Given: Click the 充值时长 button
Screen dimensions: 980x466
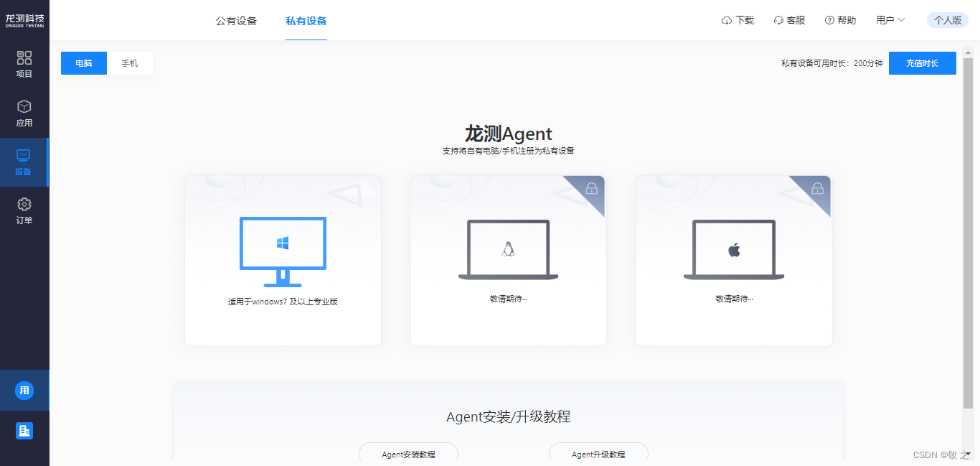Looking at the screenshot, I should pyautogui.click(x=923, y=63).
